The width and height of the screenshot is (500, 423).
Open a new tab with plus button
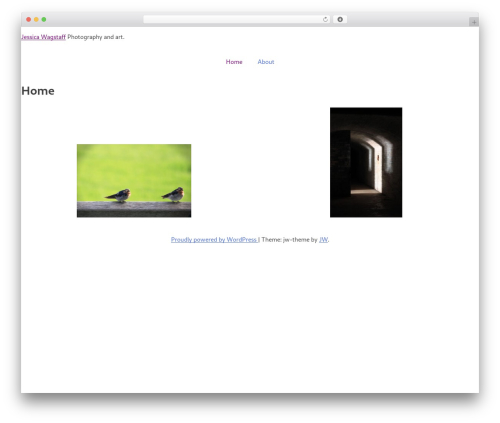pyautogui.click(x=474, y=22)
